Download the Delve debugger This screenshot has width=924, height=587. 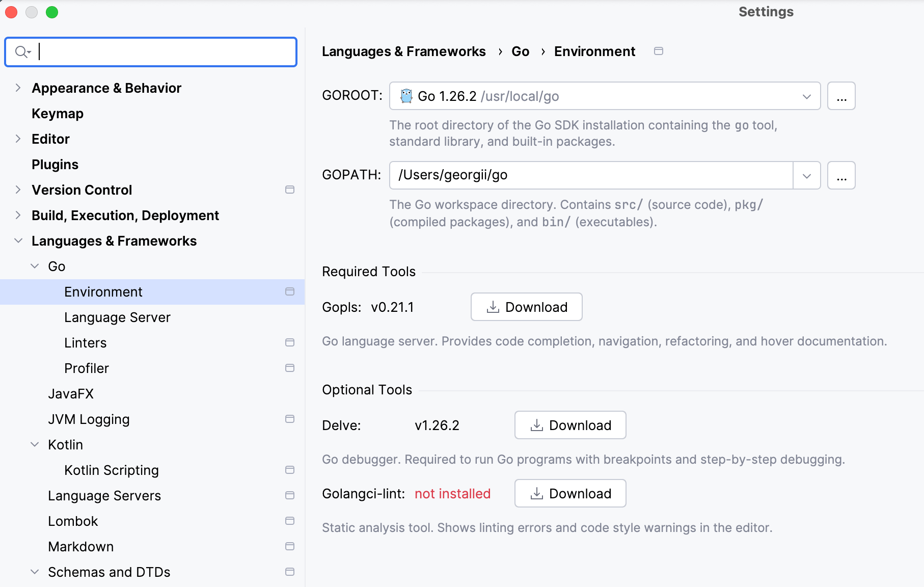coord(570,425)
